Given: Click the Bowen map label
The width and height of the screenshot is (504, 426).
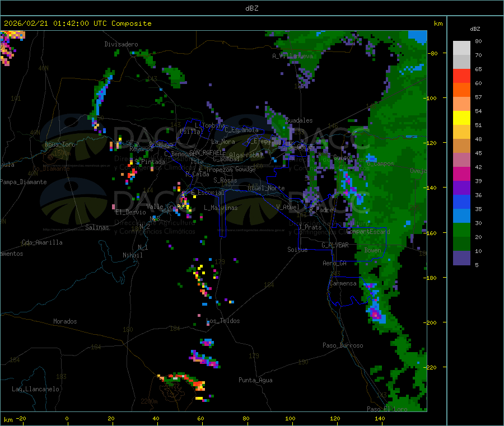Looking at the screenshot, I should (373, 250).
